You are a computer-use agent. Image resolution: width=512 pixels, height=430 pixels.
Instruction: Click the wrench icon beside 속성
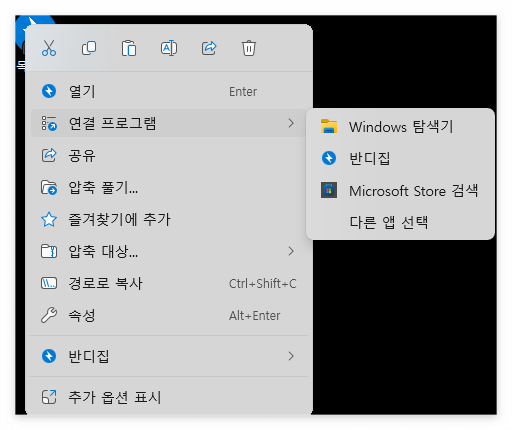pos(49,315)
